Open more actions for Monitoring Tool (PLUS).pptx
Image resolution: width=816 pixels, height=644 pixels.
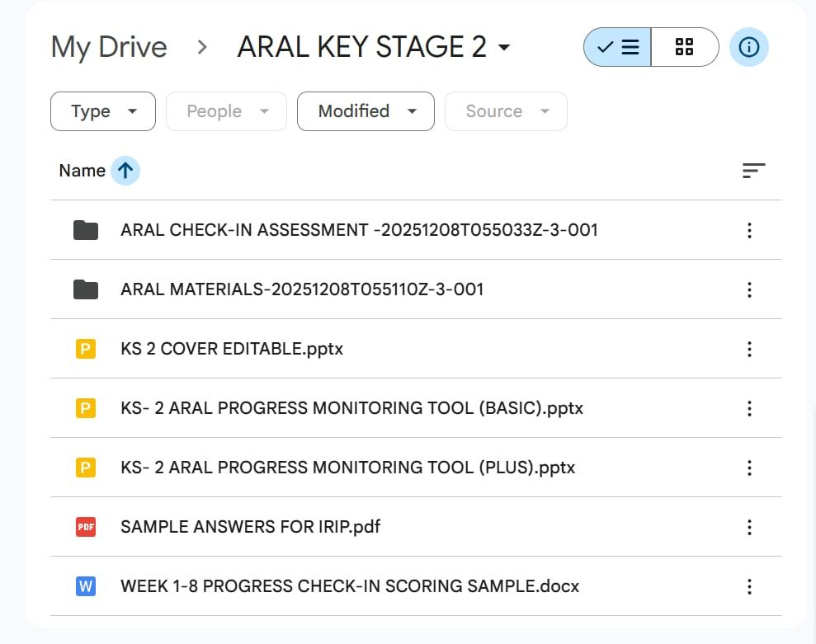tap(749, 468)
